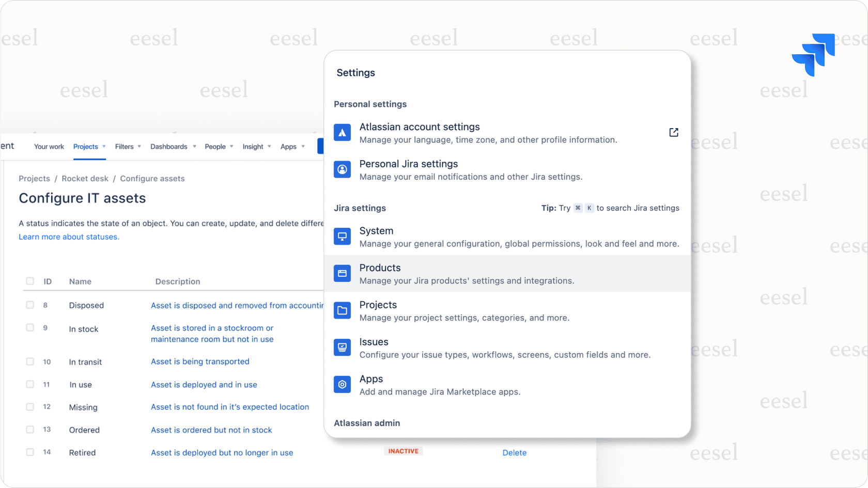The image size is (868, 488).
Task: Click the INACTIVE status badge
Action: coord(404,451)
